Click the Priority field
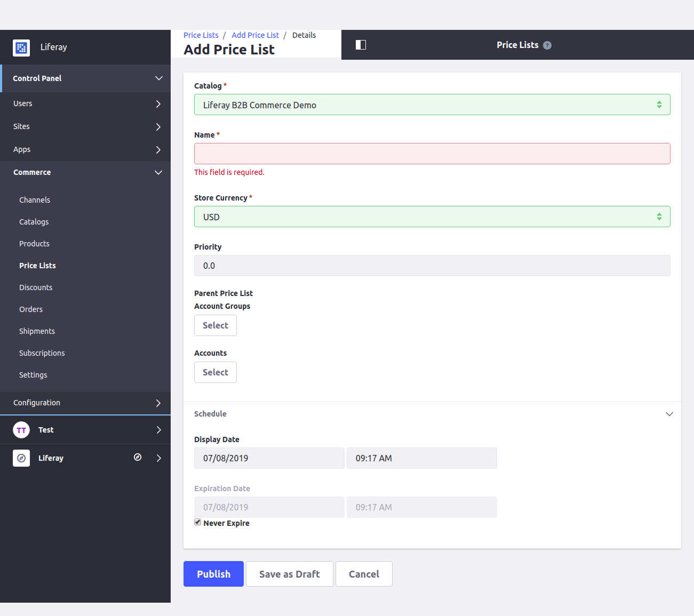Viewport: 694px width, 616px height. [432, 266]
